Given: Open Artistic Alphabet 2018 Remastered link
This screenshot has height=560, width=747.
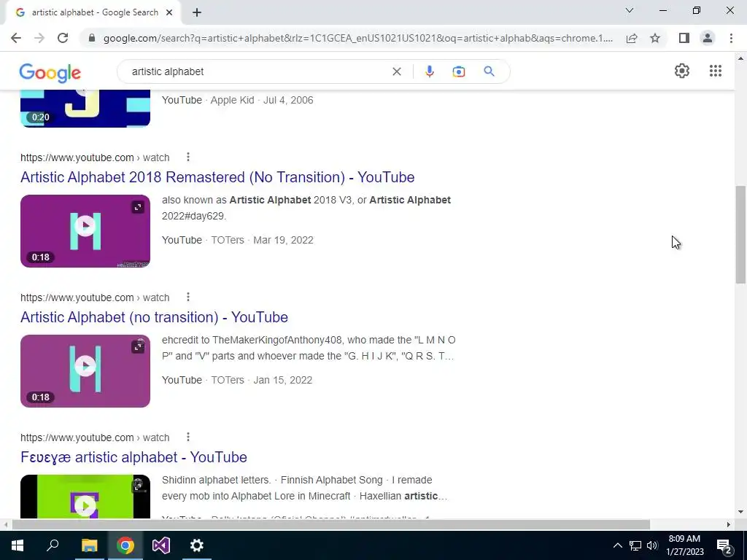Looking at the screenshot, I should click(217, 177).
